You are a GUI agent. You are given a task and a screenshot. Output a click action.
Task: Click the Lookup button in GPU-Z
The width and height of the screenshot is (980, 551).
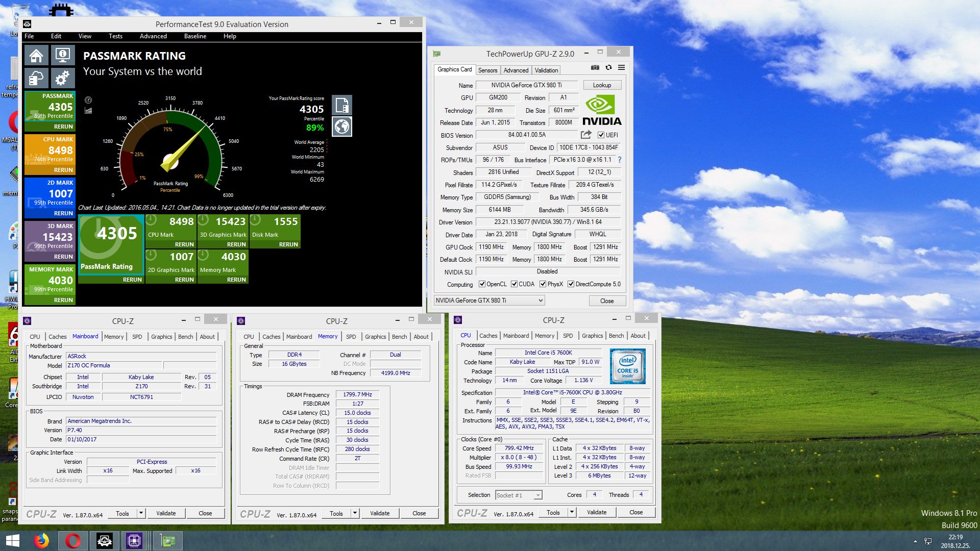click(x=602, y=85)
